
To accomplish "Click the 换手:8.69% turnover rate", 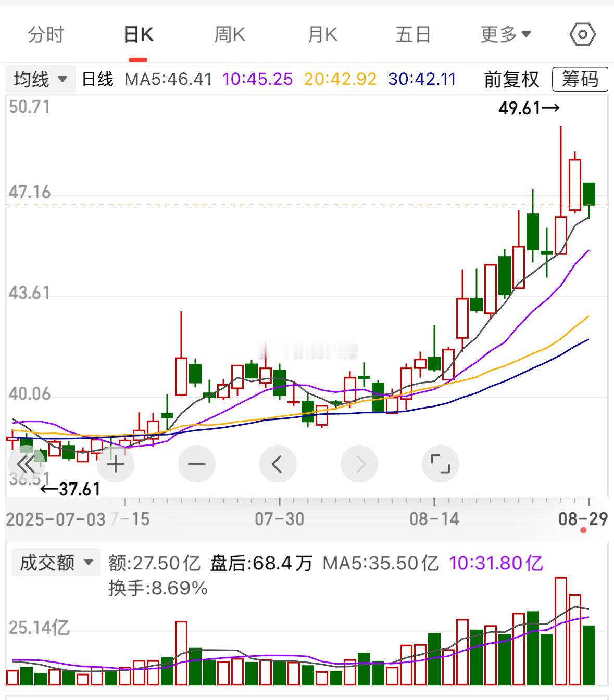I will click(x=158, y=588).
